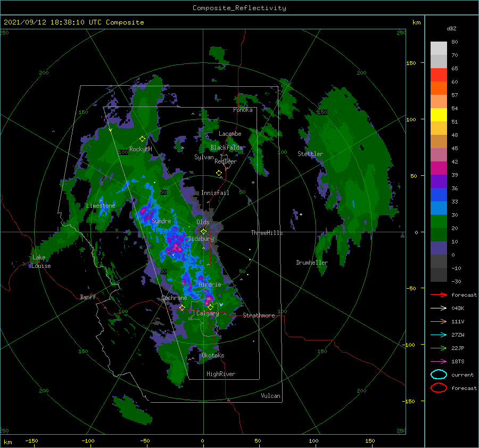479x448 pixels.
Task: Click the red forecast ellipse in legend
Action: click(x=439, y=388)
